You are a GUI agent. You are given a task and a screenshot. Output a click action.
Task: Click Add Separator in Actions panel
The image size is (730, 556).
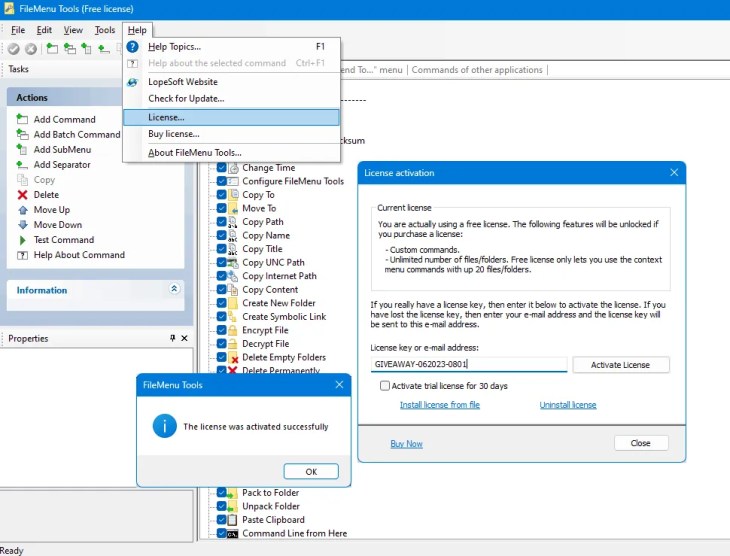click(x=62, y=164)
